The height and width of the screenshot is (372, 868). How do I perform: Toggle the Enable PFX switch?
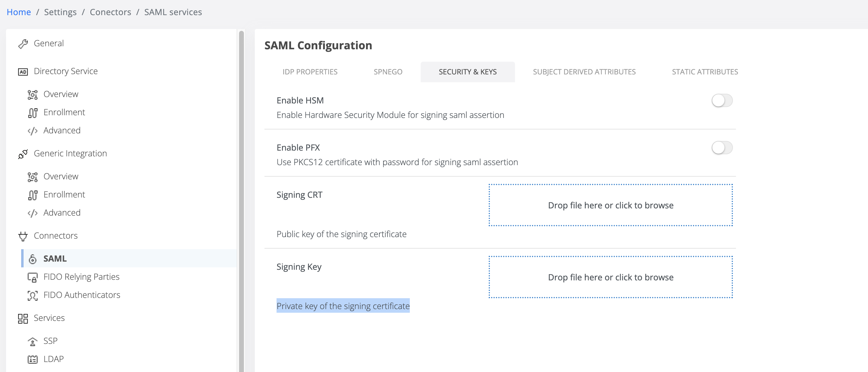tap(721, 148)
